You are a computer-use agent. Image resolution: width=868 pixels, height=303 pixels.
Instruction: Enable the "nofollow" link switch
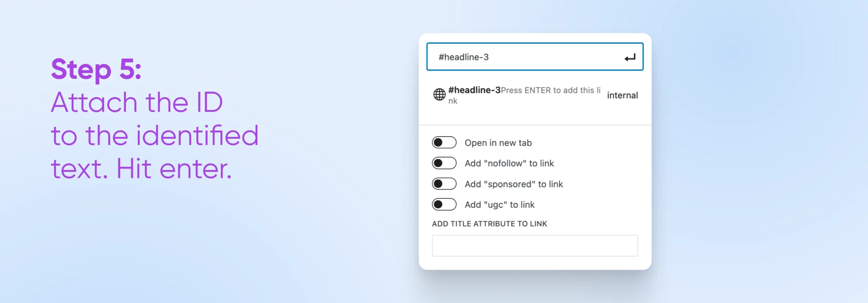pos(444,163)
